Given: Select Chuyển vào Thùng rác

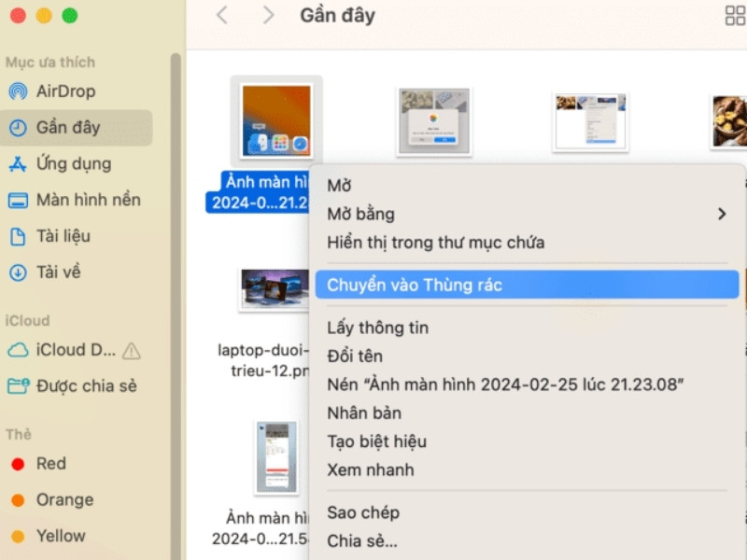Looking at the screenshot, I should [527, 285].
